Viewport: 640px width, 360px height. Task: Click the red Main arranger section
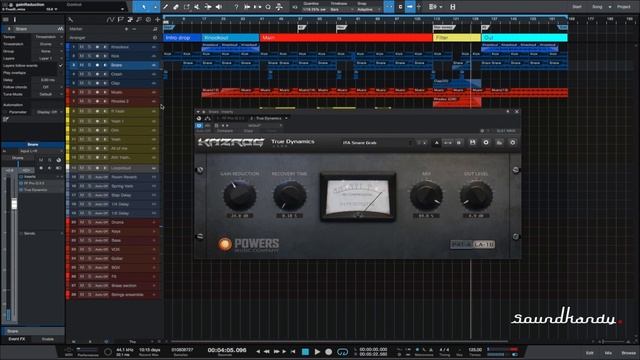(346, 38)
